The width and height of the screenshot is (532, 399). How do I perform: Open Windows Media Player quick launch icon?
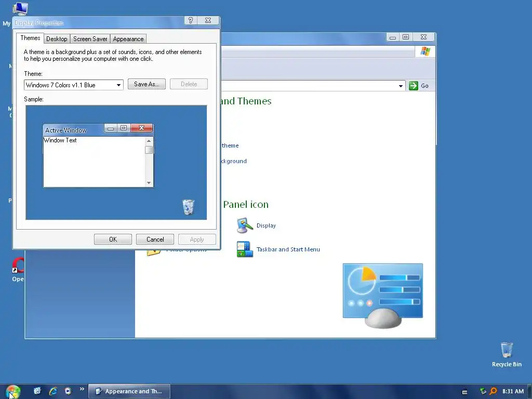tap(68, 391)
